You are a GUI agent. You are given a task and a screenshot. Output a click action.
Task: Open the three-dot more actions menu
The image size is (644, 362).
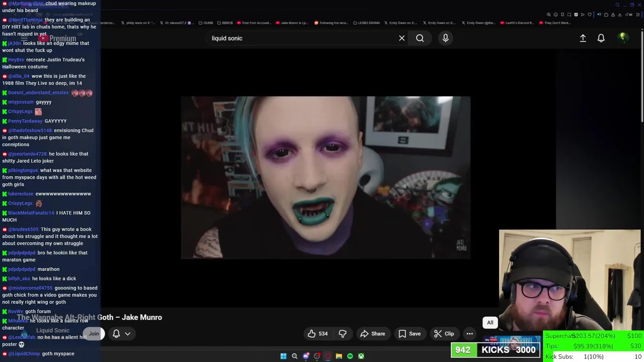coord(469,334)
